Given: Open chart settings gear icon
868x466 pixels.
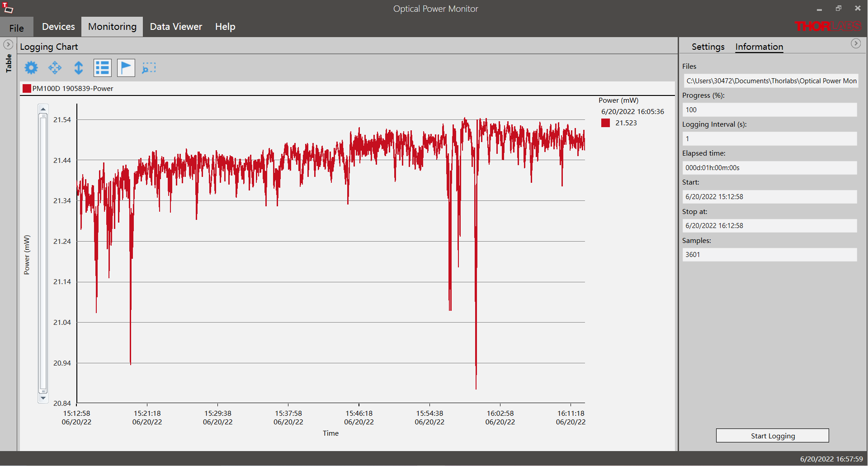Looking at the screenshot, I should pyautogui.click(x=31, y=68).
